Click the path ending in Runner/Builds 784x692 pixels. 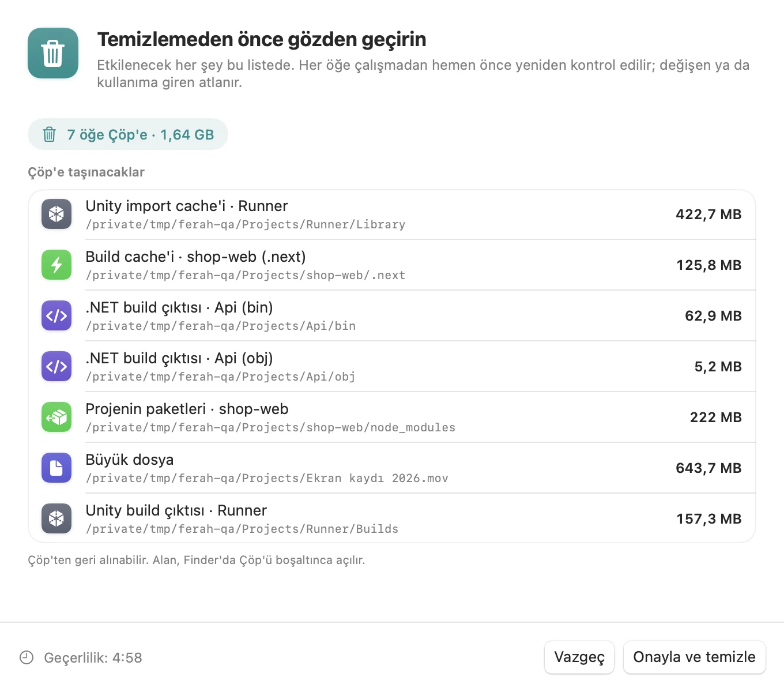point(242,529)
